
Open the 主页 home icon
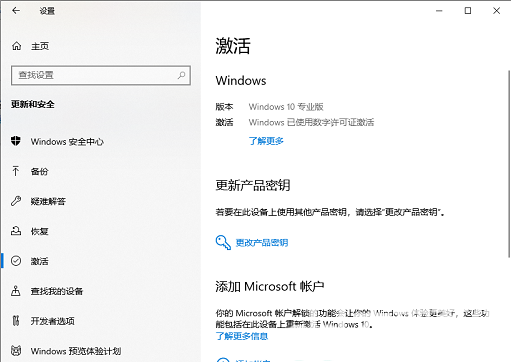coord(16,46)
